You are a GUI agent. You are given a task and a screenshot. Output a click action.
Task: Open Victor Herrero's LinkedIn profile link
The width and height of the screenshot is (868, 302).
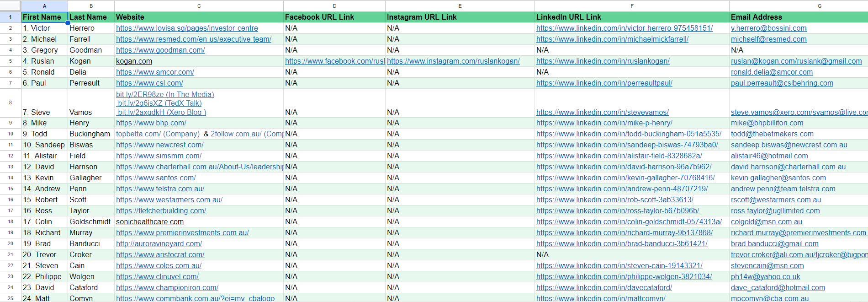point(624,28)
